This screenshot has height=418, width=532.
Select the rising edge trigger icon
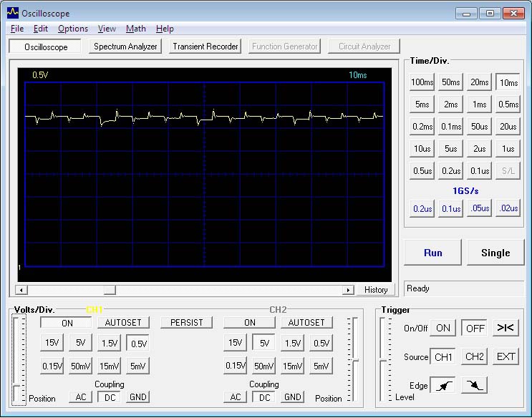(x=444, y=385)
